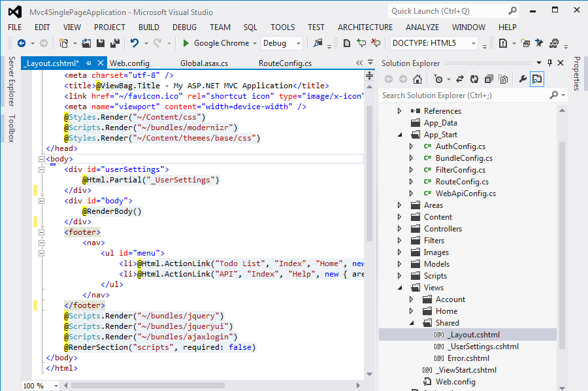Click the Quick Launch search magnifier icon
The width and height of the screenshot is (588, 391).
coord(512,11)
